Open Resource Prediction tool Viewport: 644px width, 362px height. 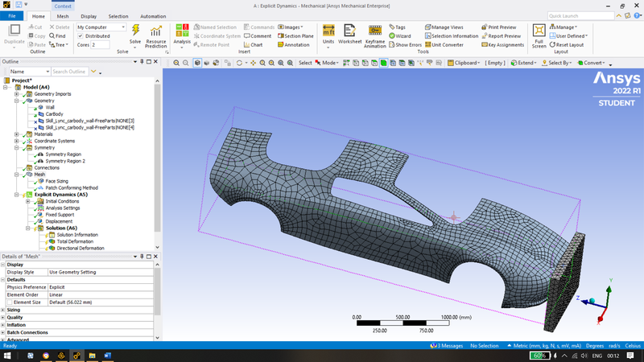point(155,36)
